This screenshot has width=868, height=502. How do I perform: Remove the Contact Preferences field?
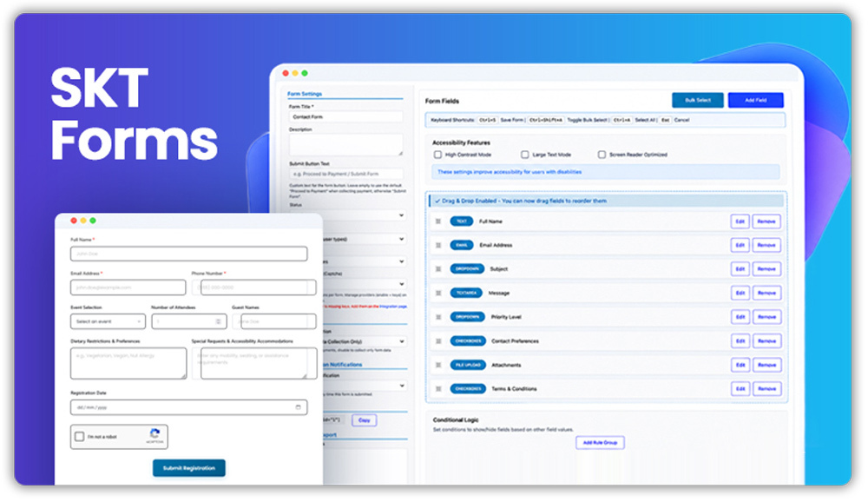point(766,341)
